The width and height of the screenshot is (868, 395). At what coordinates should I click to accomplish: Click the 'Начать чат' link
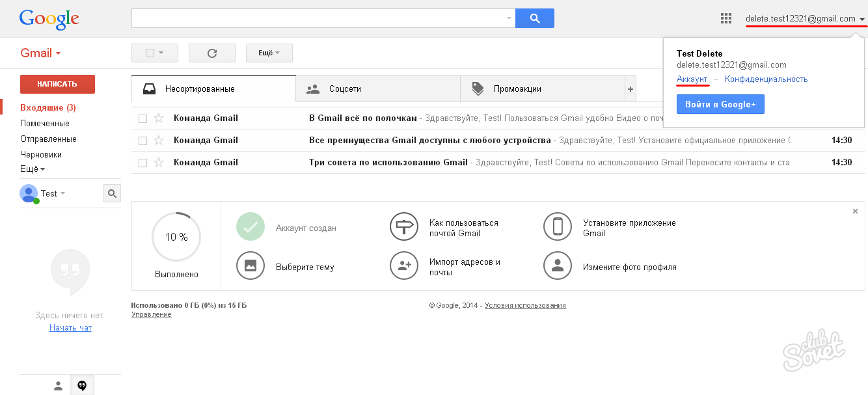pos(70,328)
